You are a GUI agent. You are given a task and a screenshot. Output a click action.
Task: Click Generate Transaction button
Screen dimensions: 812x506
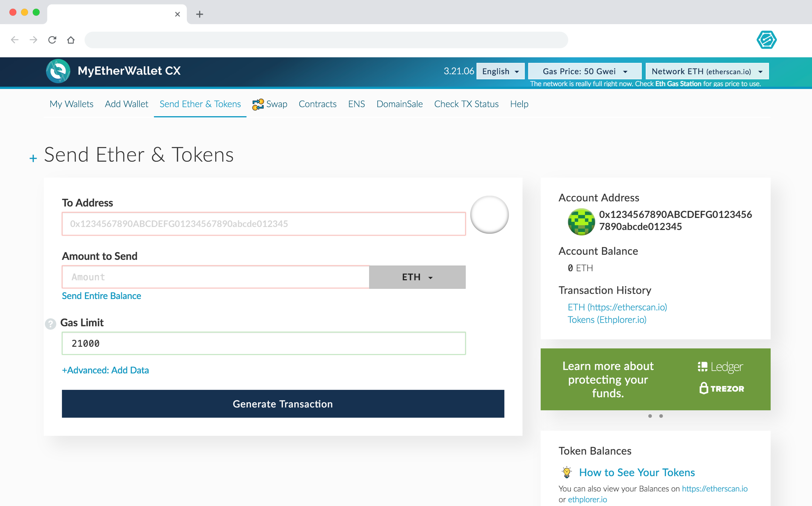283,404
